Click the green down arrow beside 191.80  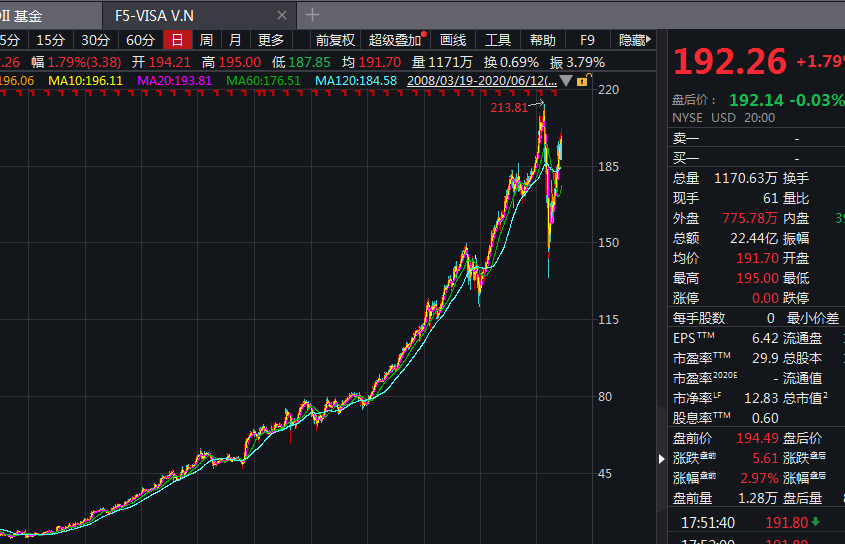coord(815,522)
